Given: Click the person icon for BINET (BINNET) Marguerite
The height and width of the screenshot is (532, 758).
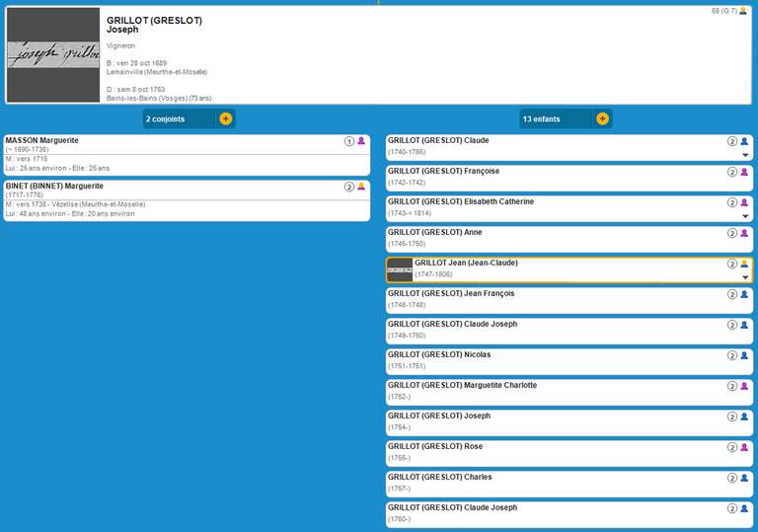Looking at the screenshot, I should coord(361,187).
